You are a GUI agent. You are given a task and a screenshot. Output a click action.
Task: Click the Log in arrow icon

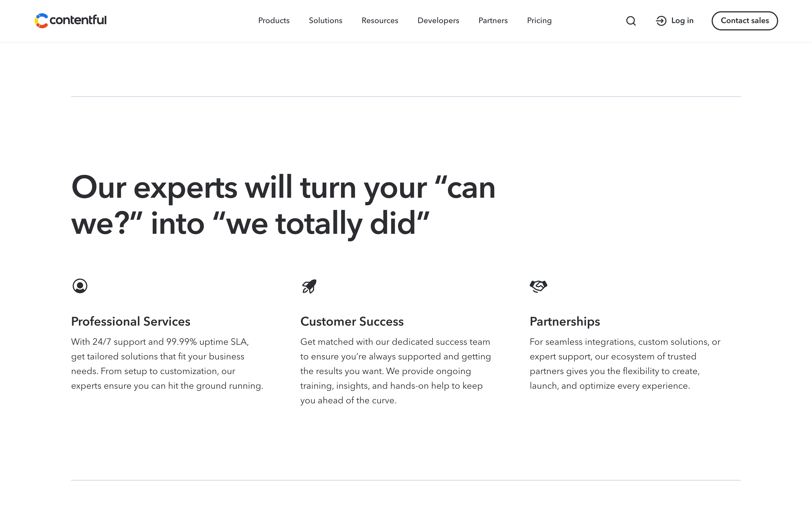pyautogui.click(x=661, y=21)
